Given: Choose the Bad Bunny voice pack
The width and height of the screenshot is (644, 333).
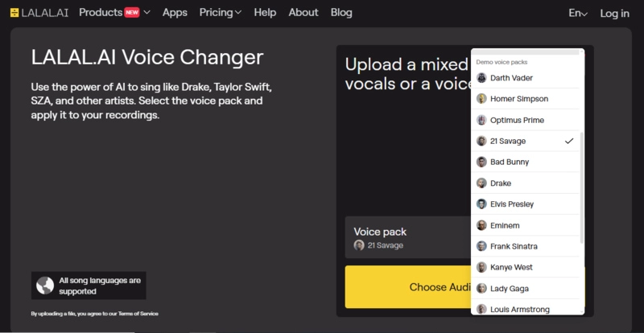Looking at the screenshot, I should click(526, 162).
